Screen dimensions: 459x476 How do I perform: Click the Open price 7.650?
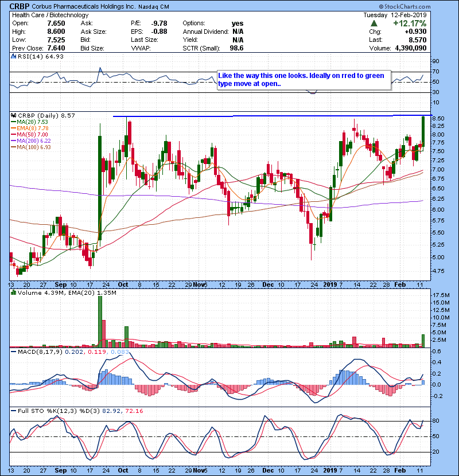pos(56,24)
